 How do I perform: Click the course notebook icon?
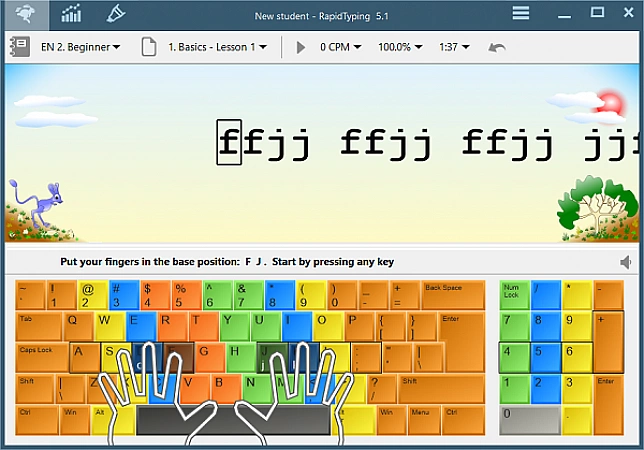point(19,47)
